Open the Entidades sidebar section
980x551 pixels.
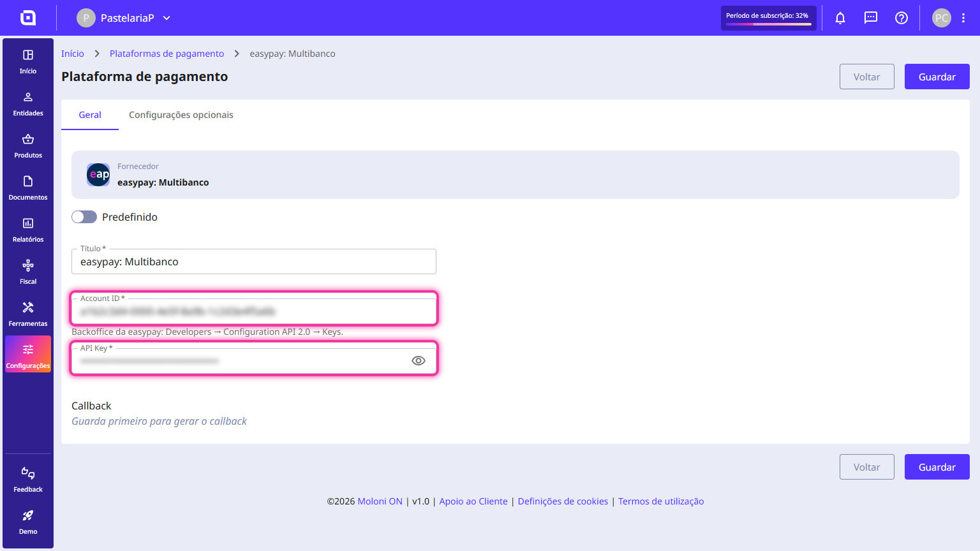coord(28,104)
